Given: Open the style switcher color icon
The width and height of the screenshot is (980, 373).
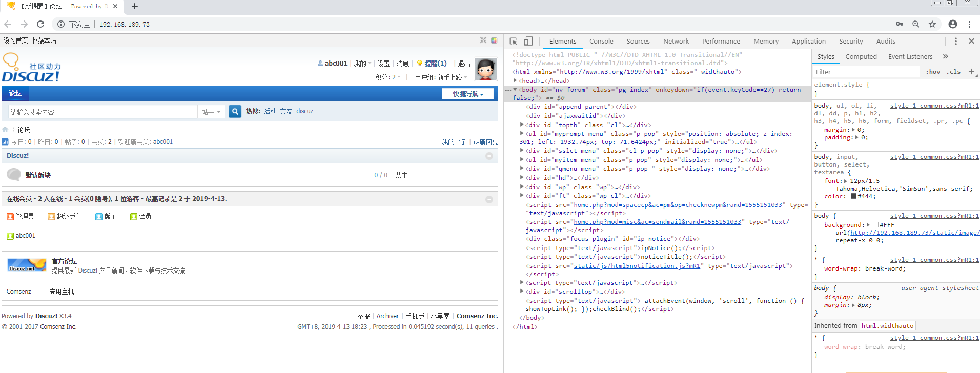Looking at the screenshot, I should click(494, 40).
